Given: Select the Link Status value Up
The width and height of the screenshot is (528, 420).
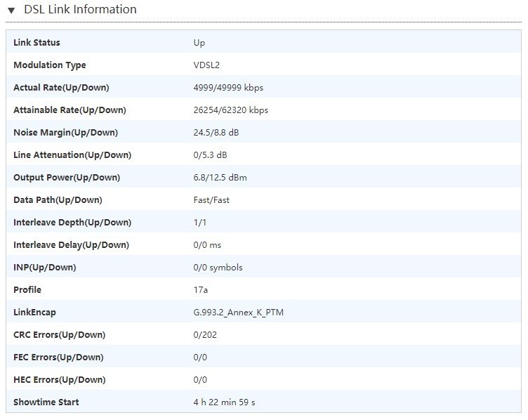Looking at the screenshot, I should coord(199,43).
